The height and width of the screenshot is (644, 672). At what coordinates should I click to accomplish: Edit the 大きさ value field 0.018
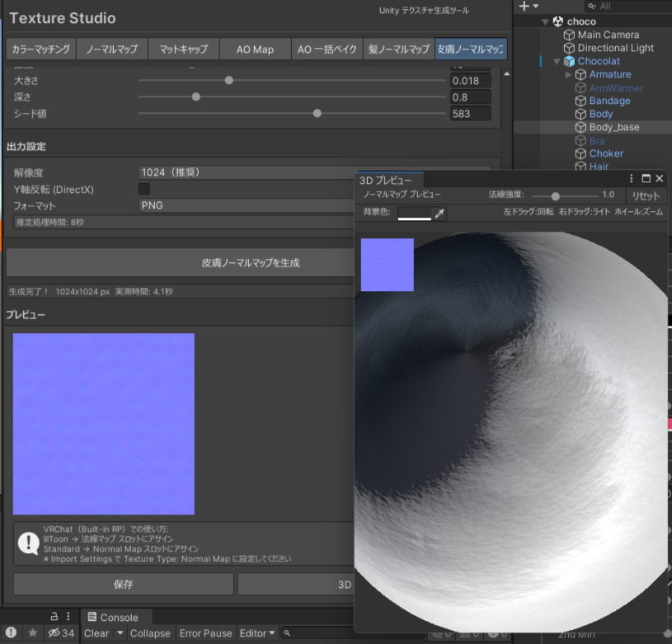click(x=470, y=81)
